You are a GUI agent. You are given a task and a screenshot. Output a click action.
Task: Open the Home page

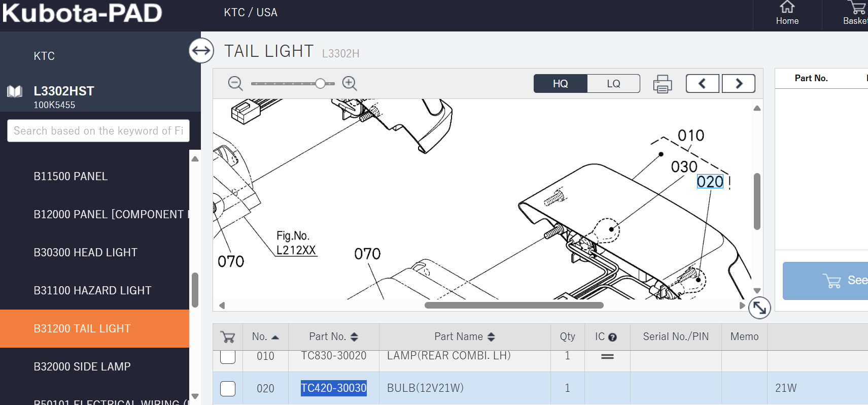[x=787, y=13]
